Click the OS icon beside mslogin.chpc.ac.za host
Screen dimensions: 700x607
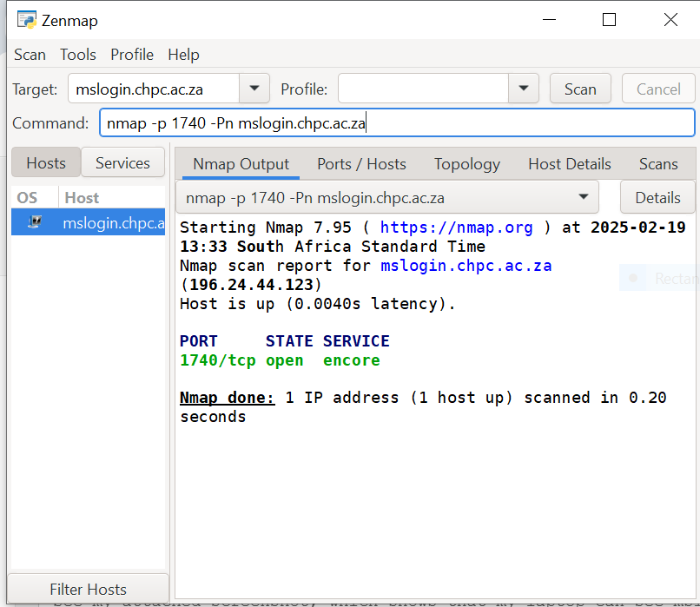[x=35, y=221]
